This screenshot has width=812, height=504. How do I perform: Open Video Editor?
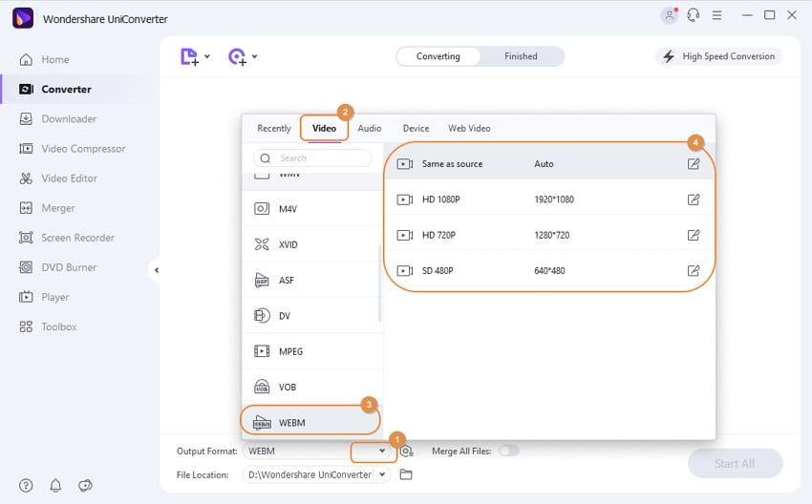[x=58, y=178]
